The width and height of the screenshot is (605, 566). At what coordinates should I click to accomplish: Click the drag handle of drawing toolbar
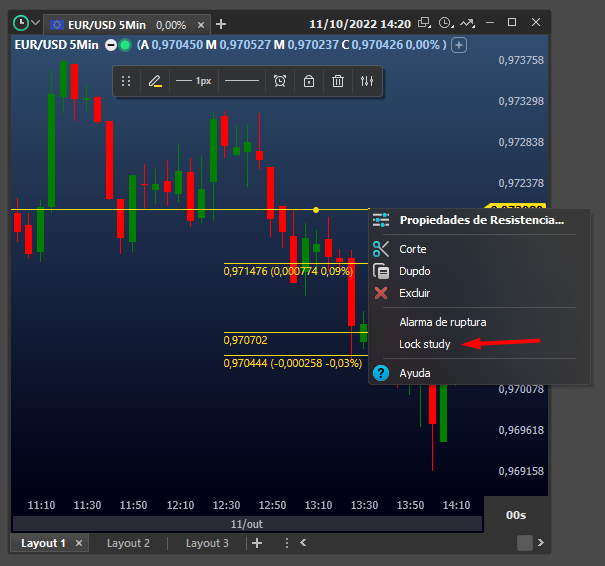(126, 81)
